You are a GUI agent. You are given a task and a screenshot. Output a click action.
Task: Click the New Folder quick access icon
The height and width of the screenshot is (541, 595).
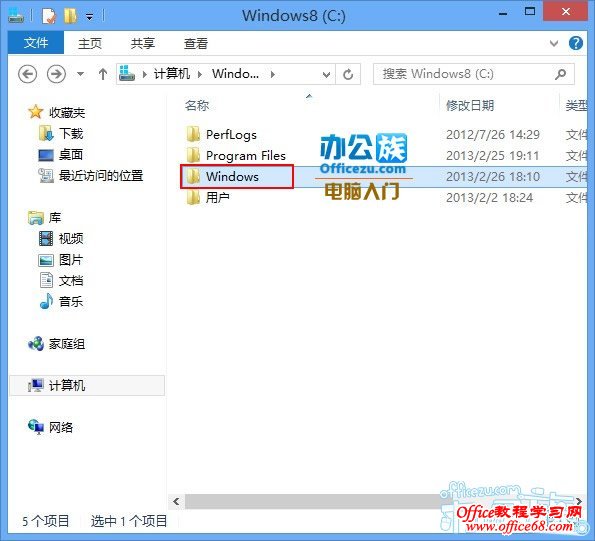(x=70, y=16)
